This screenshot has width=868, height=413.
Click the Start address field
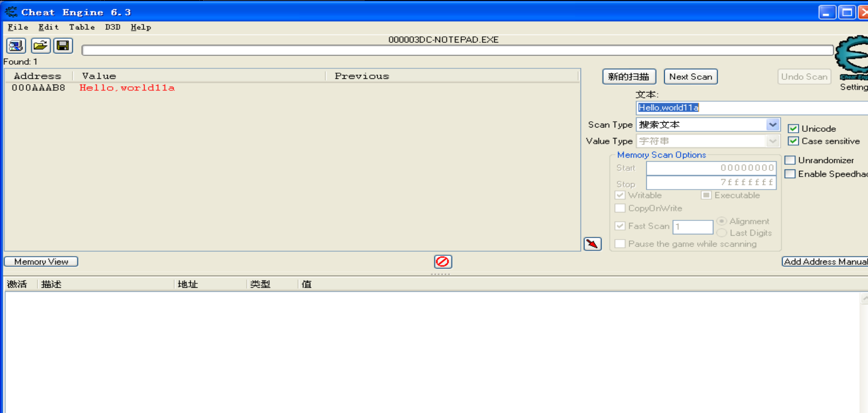(711, 168)
